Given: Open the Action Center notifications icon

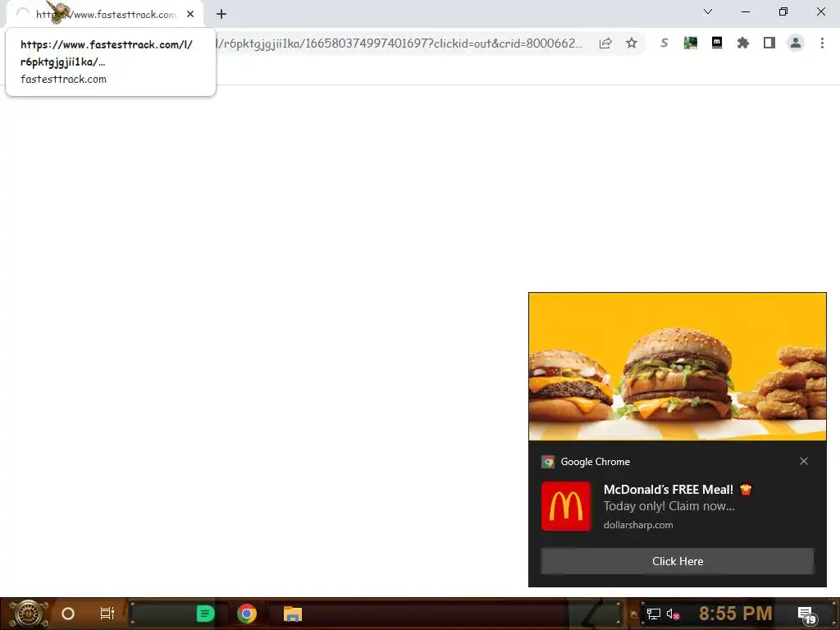Looking at the screenshot, I should click(807, 615).
